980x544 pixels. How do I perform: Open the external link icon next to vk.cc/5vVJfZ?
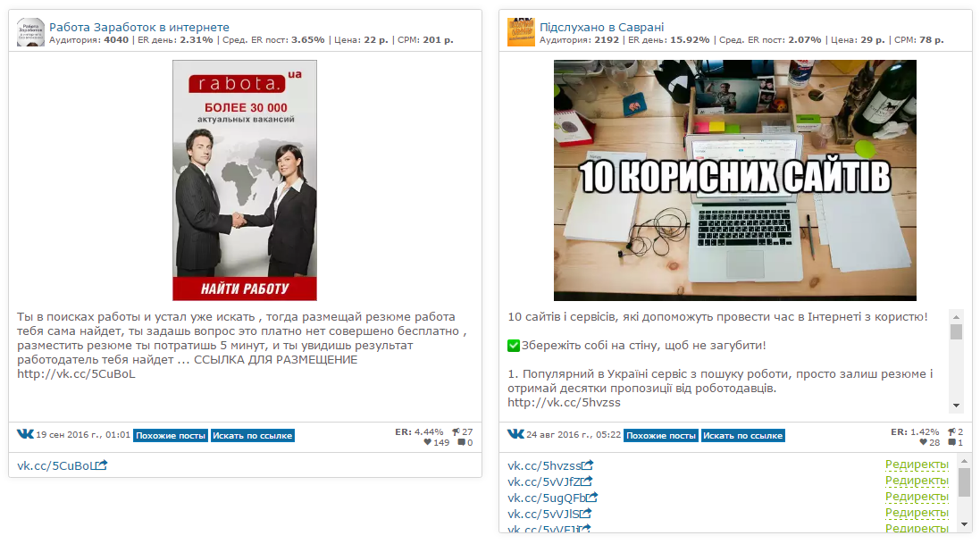(586, 481)
